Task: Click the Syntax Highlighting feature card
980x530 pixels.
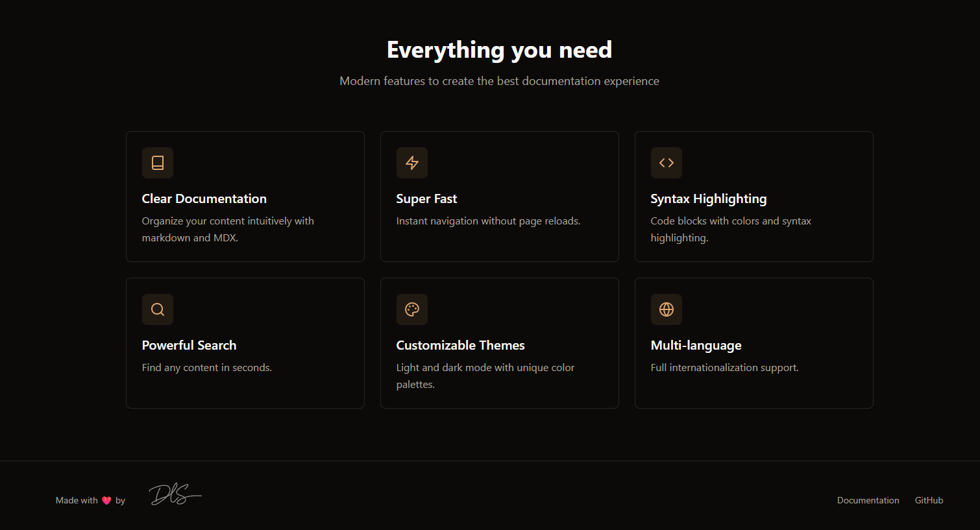Action: [x=753, y=196]
